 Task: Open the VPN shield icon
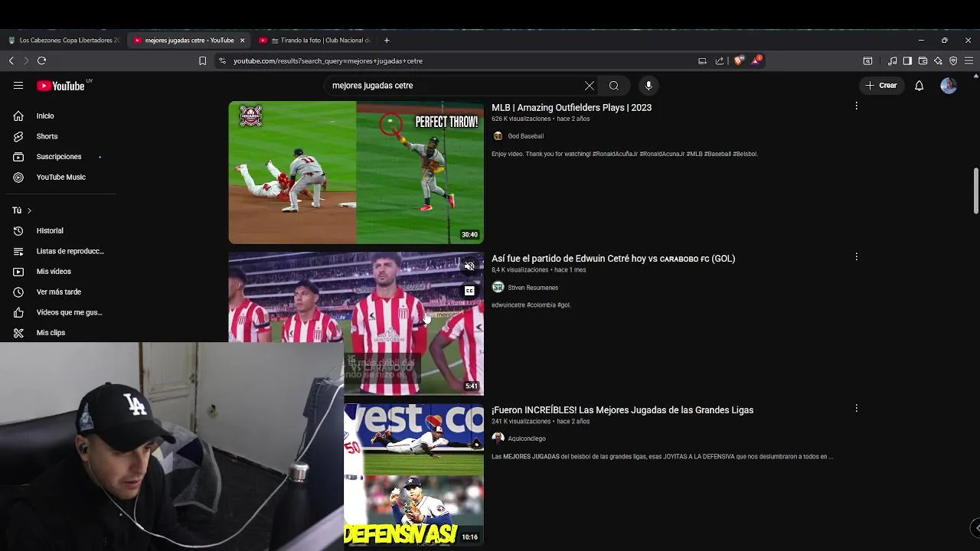pyautogui.click(x=953, y=60)
